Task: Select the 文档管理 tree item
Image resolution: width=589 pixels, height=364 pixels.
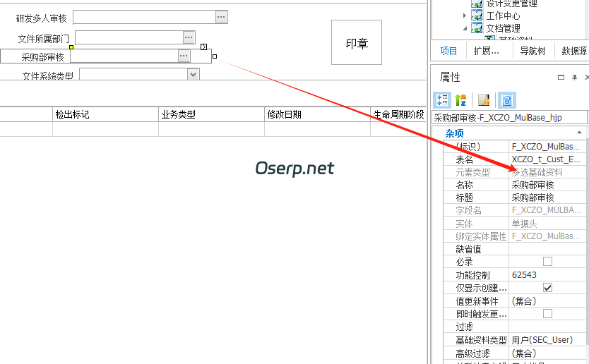Action: 503,28
